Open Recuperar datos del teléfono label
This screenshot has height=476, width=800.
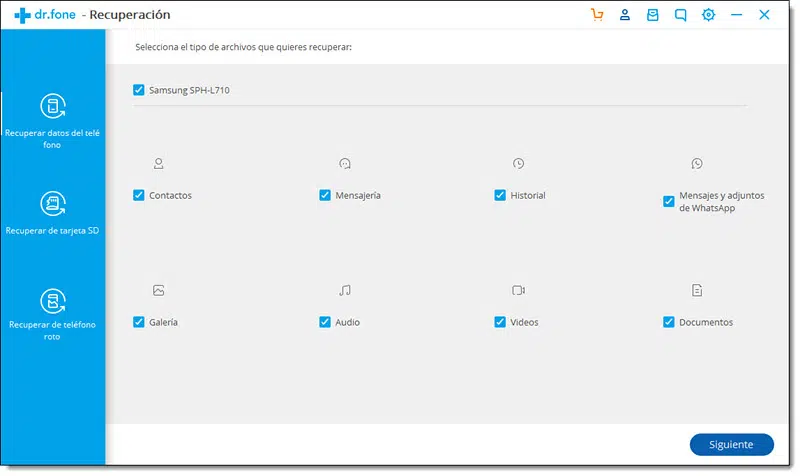click(52, 139)
